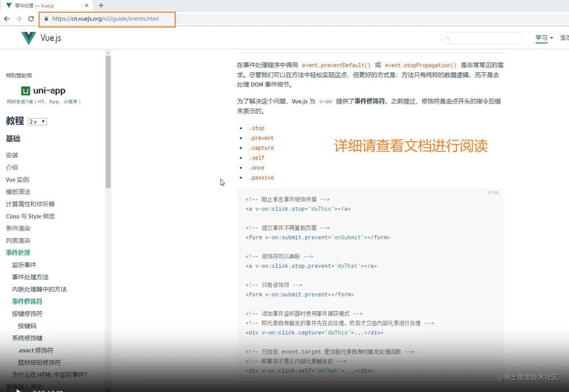Open 介绍 in the sidebar
The width and height of the screenshot is (569, 392).
(x=12, y=167)
